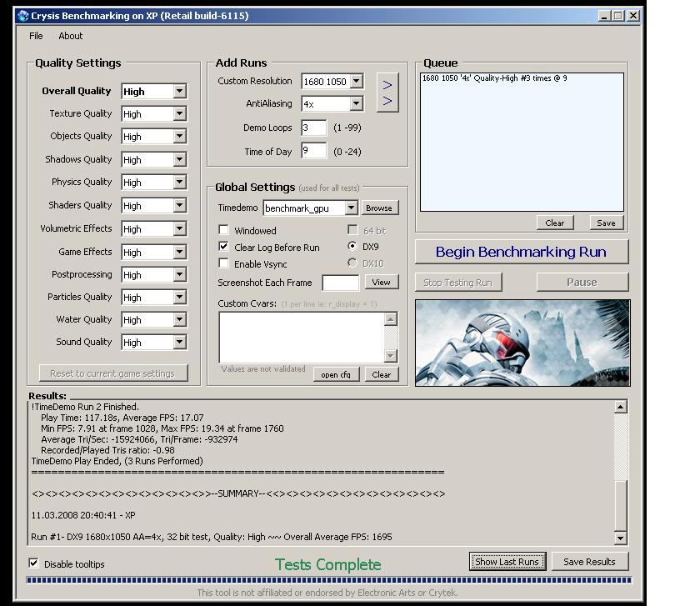Open AntiAliasing dropdown
Image resolution: width=700 pixels, height=606 pixels.
(357, 104)
